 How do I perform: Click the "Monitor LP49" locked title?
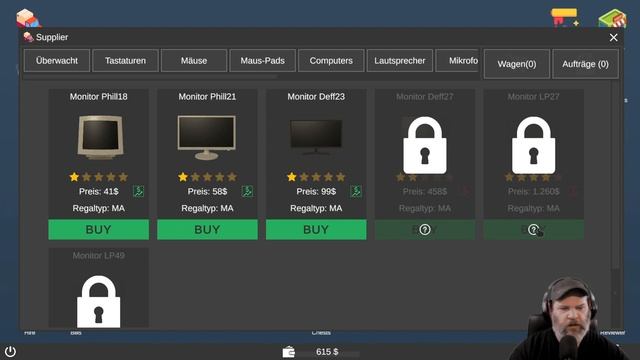98,256
